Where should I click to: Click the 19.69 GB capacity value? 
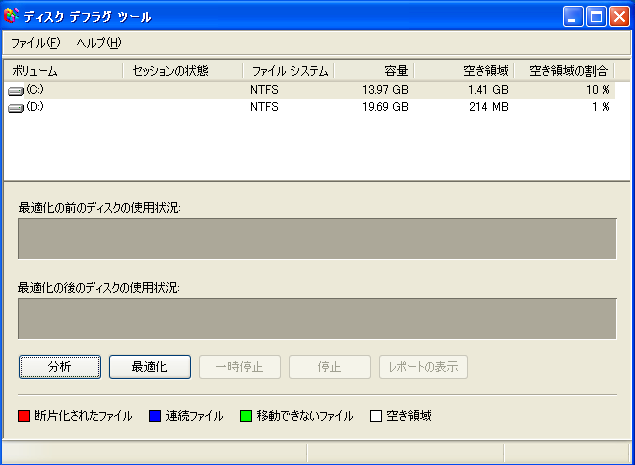pyautogui.click(x=385, y=107)
